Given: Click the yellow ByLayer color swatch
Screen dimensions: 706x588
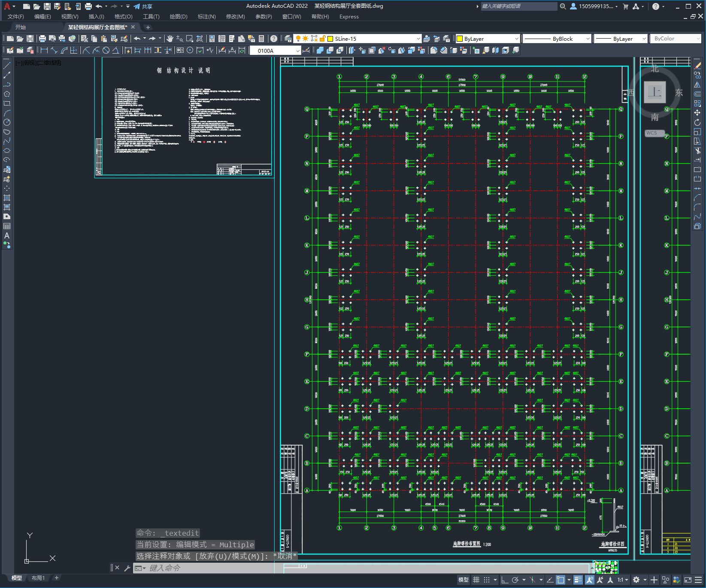Looking at the screenshot, I should pyautogui.click(x=460, y=39).
